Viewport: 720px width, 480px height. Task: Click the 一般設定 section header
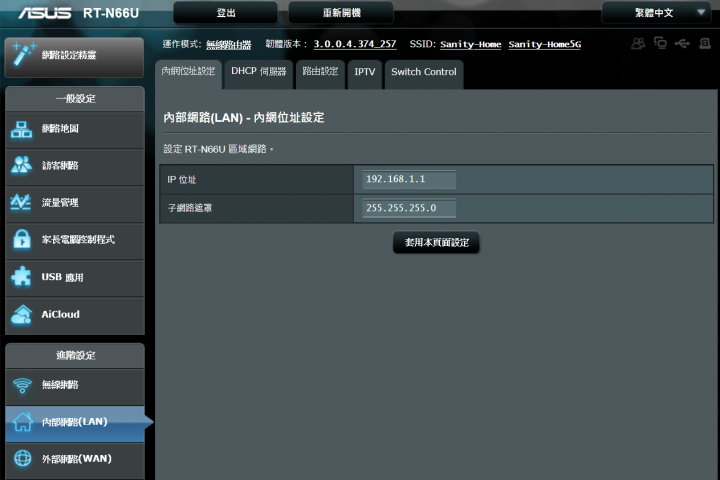click(76, 98)
